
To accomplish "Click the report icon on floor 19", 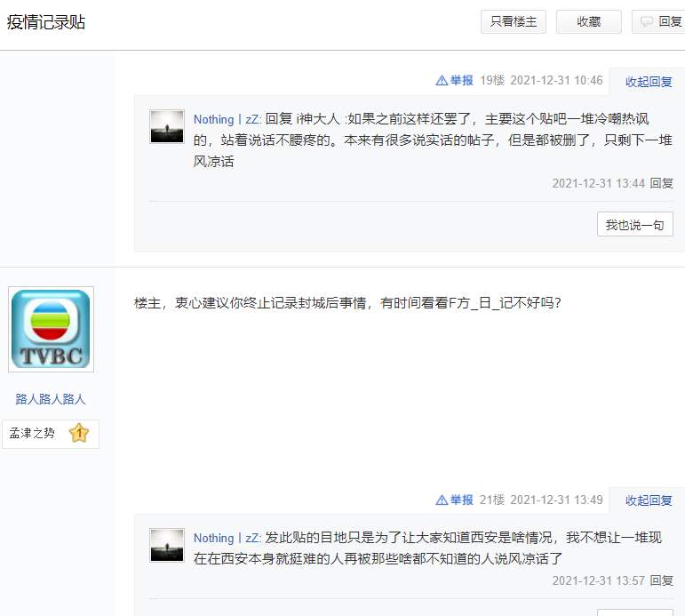I will (442, 81).
